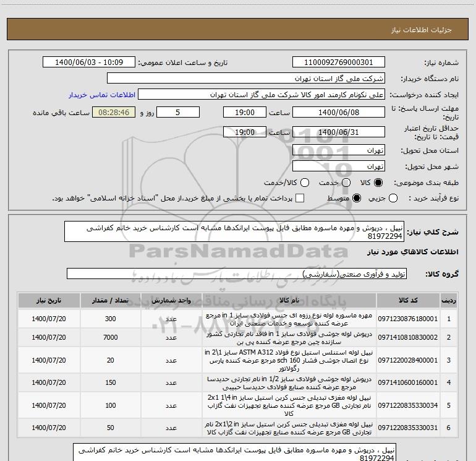Click item code 0971220835330031

[x=408, y=428]
